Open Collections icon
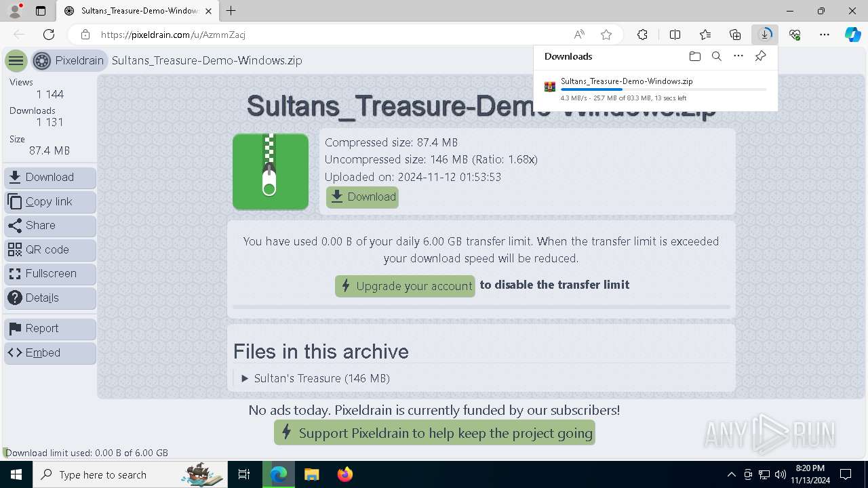The width and height of the screenshot is (868, 488). (x=735, y=35)
